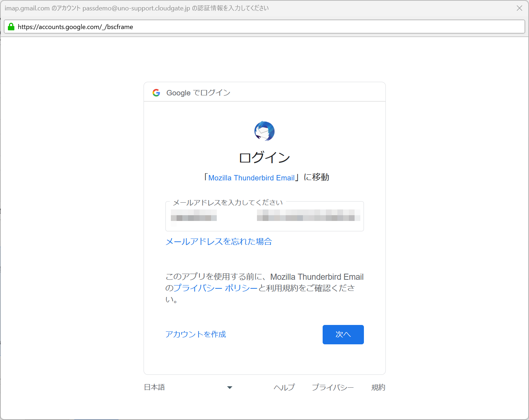Click the accounts.google.com URL field
This screenshot has height=420, width=529.
tap(264, 27)
